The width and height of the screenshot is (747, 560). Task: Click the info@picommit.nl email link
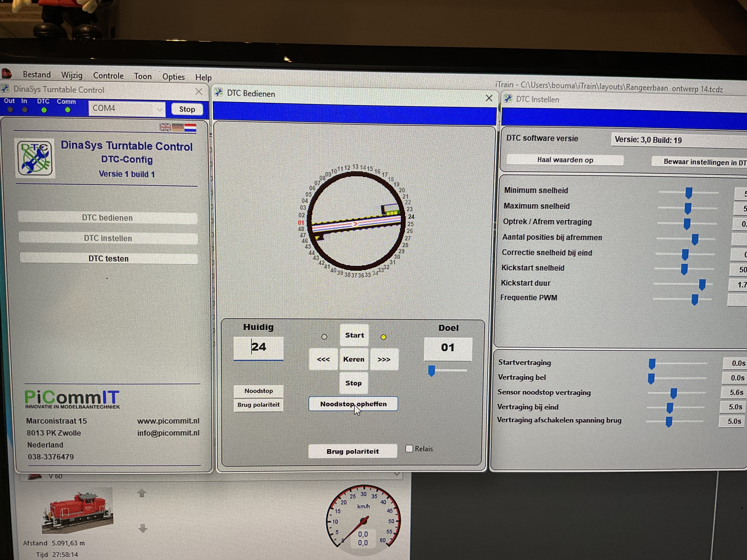coord(168,433)
